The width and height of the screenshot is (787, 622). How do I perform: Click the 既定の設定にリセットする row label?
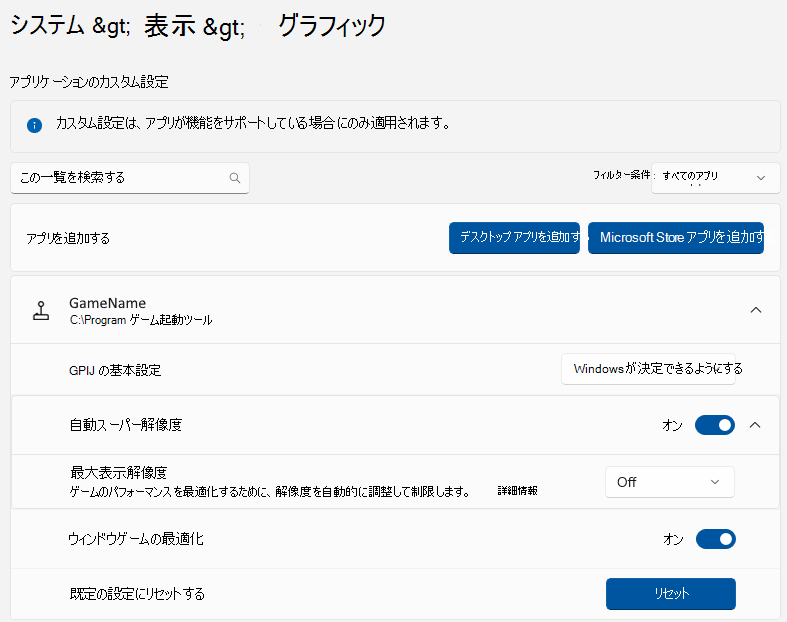(x=137, y=594)
